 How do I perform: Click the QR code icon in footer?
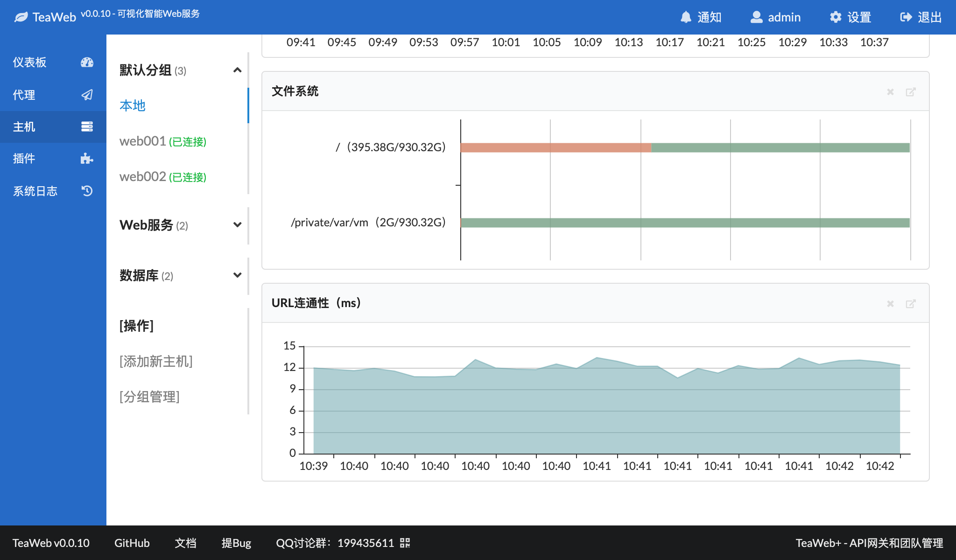click(405, 543)
